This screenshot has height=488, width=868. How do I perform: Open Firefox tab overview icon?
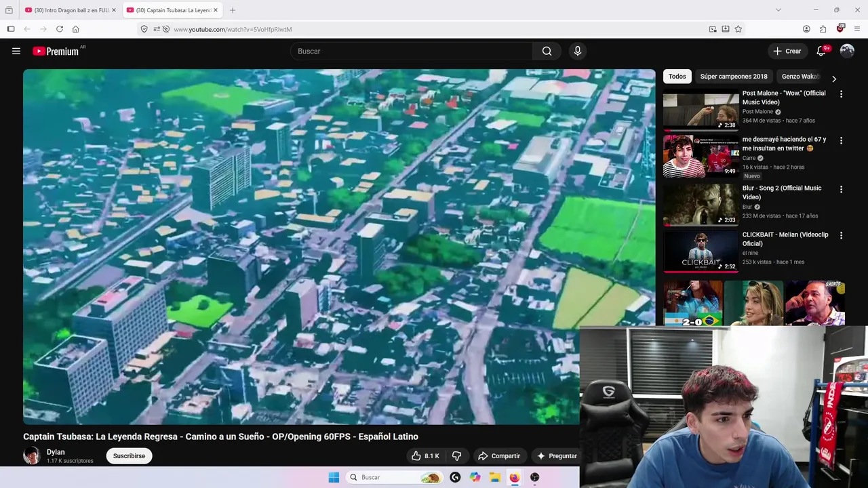[9, 10]
